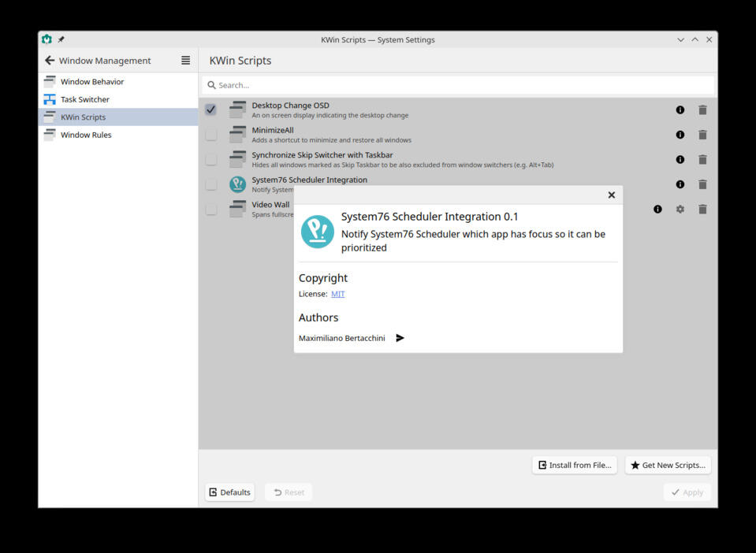Open Window Rules settings page
Screen dimensions: 756x553
click(118, 135)
